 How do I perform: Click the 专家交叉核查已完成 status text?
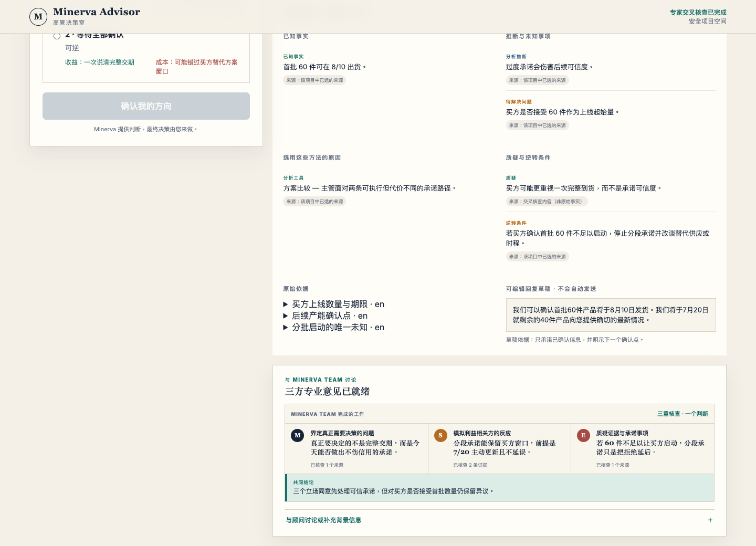698,13
